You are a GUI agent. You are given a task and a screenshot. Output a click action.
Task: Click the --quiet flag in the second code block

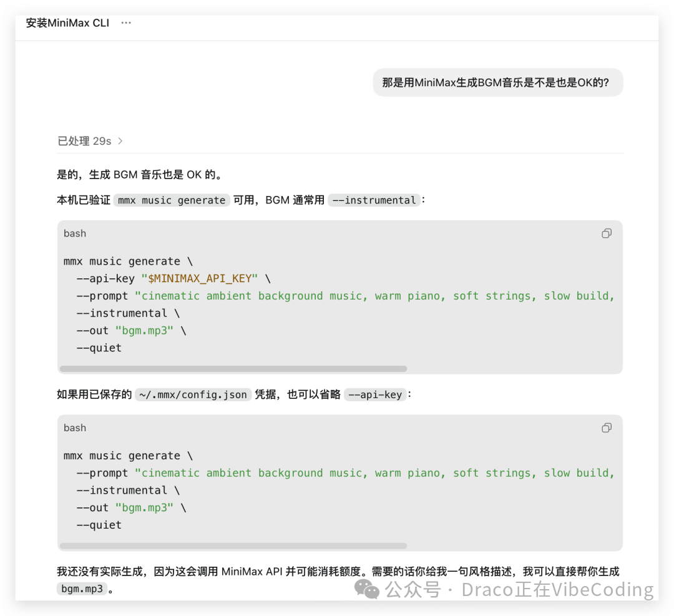pos(99,525)
